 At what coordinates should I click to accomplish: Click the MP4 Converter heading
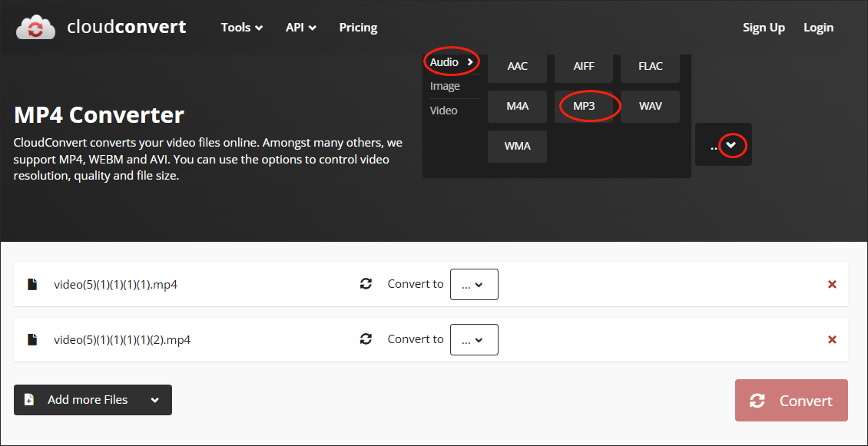coord(98,115)
